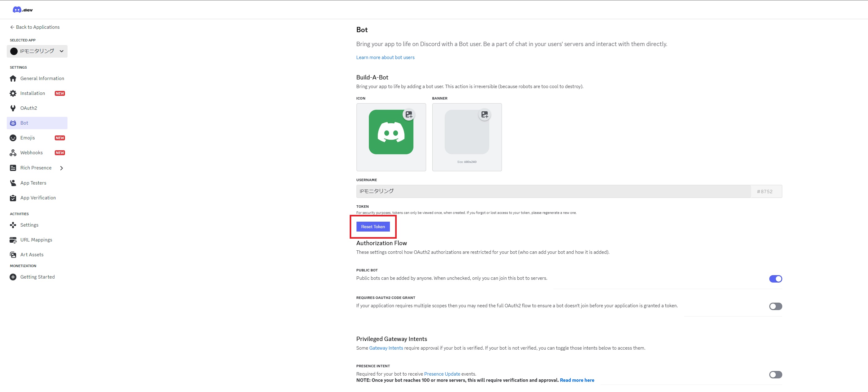Click the General Information home icon
868x392 pixels.
tap(13, 79)
